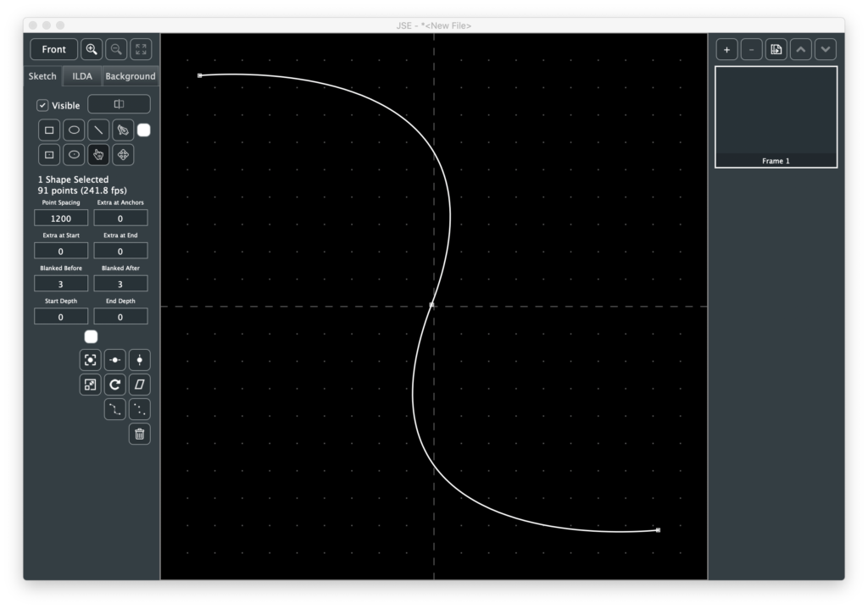
Task: Pick the outlined ellipse drawing tool
Action: pyautogui.click(x=74, y=130)
